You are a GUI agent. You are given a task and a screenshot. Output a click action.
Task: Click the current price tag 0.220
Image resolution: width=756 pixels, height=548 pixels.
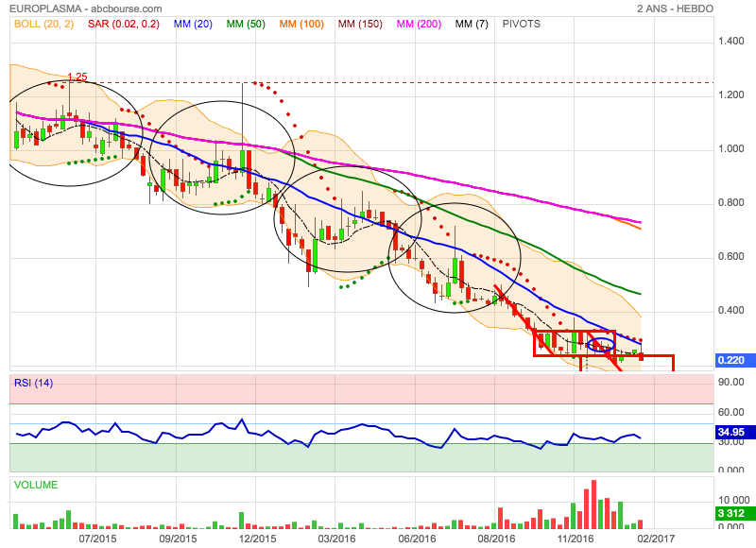tap(733, 360)
